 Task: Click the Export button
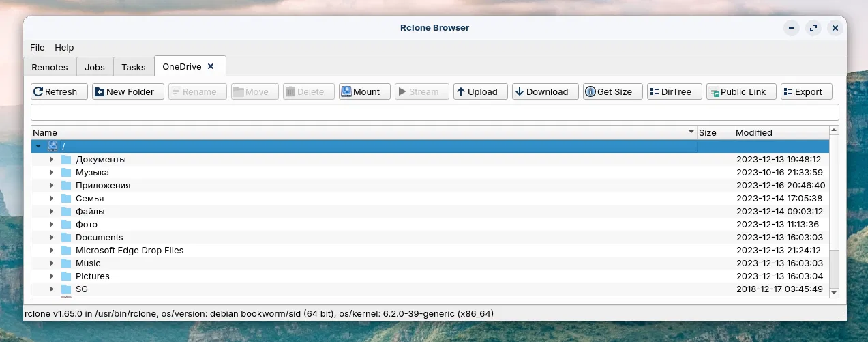[x=807, y=91]
